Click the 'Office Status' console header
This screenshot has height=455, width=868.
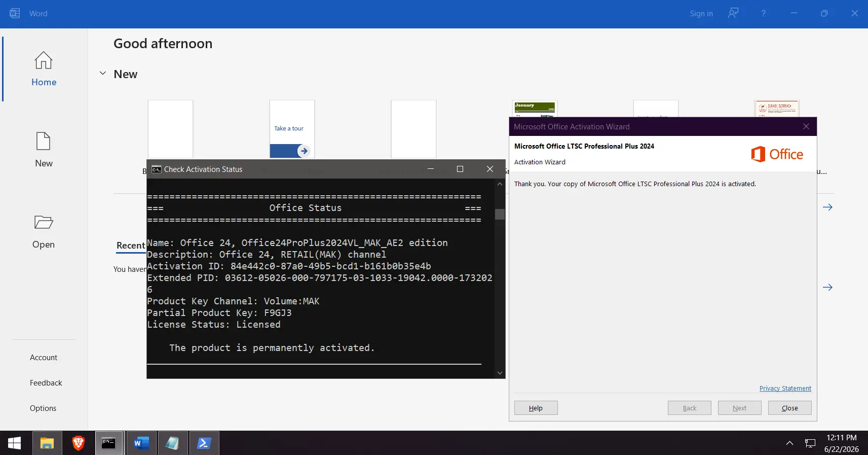click(306, 208)
